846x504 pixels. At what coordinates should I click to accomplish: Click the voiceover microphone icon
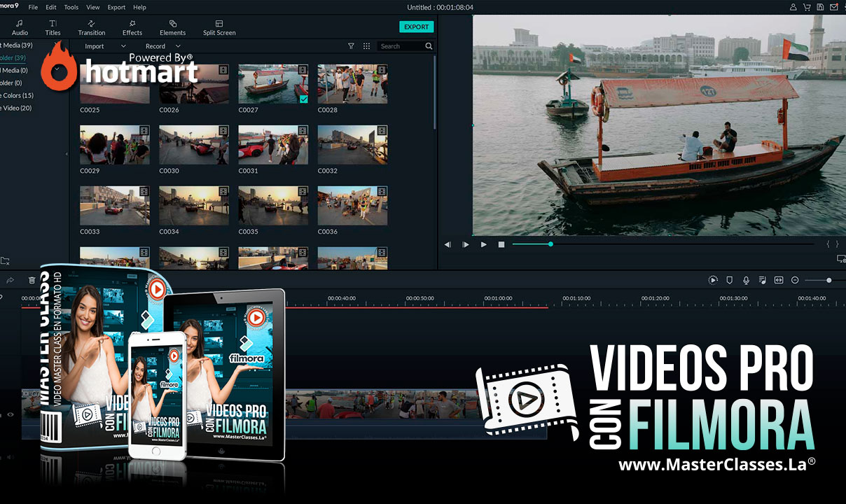(746, 280)
